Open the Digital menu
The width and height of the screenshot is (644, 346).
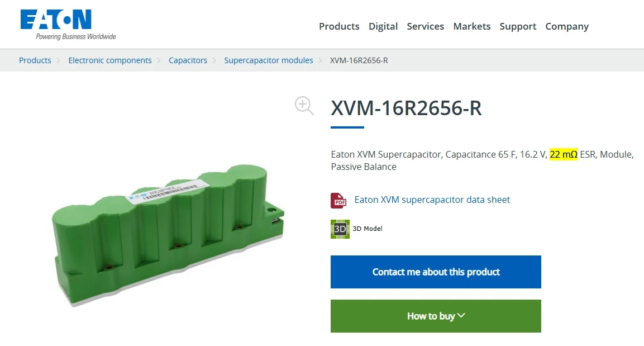(x=383, y=26)
